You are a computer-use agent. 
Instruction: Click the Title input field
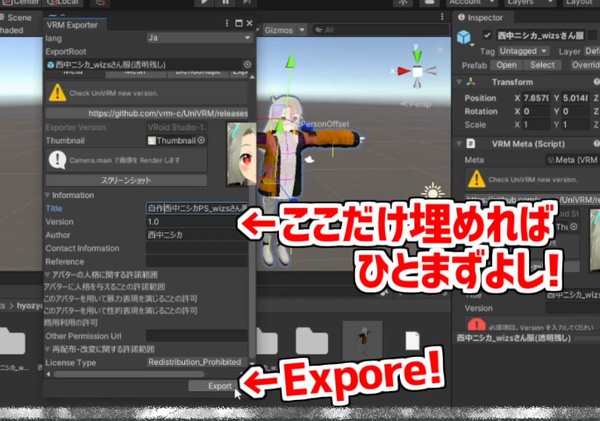(x=195, y=207)
